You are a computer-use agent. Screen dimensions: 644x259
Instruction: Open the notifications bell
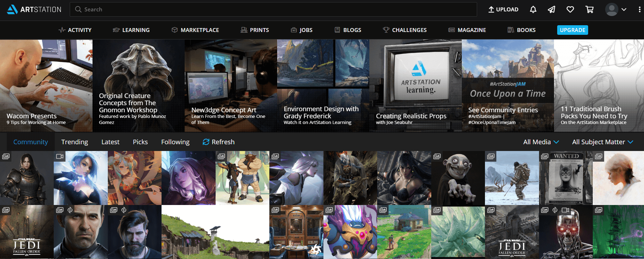pos(533,10)
